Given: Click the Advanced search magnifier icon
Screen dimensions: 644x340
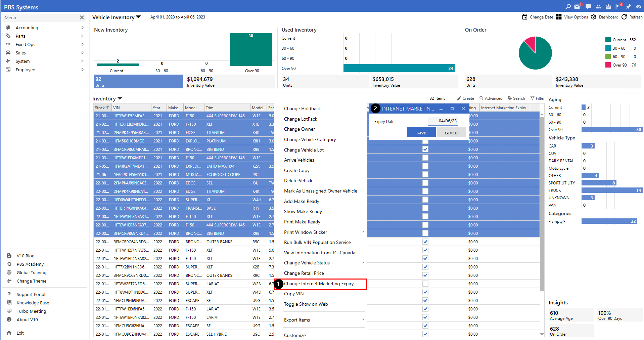Looking at the screenshot, I should click(x=481, y=98).
